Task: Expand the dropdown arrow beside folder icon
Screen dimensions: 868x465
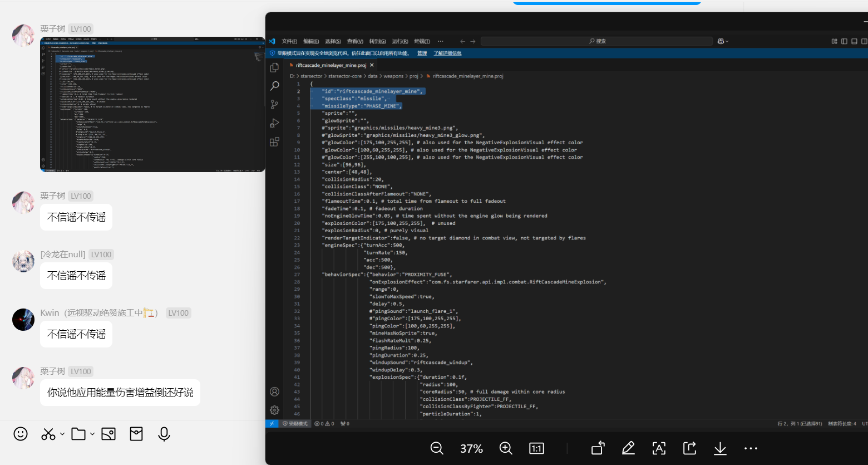Action: [92, 434]
